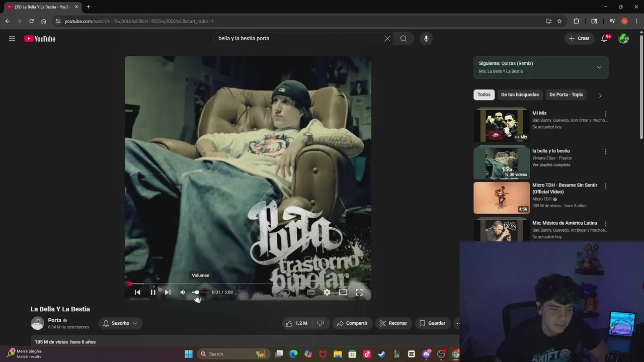
Task: Open Microsoft Edge from taskbar
Action: point(294,354)
